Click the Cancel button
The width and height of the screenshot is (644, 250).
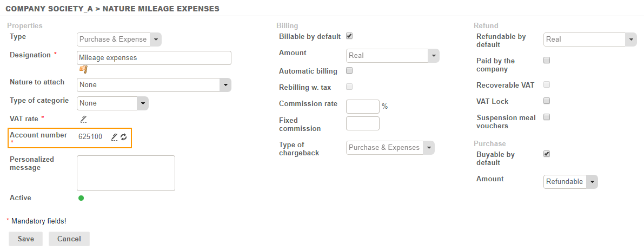pyautogui.click(x=69, y=239)
